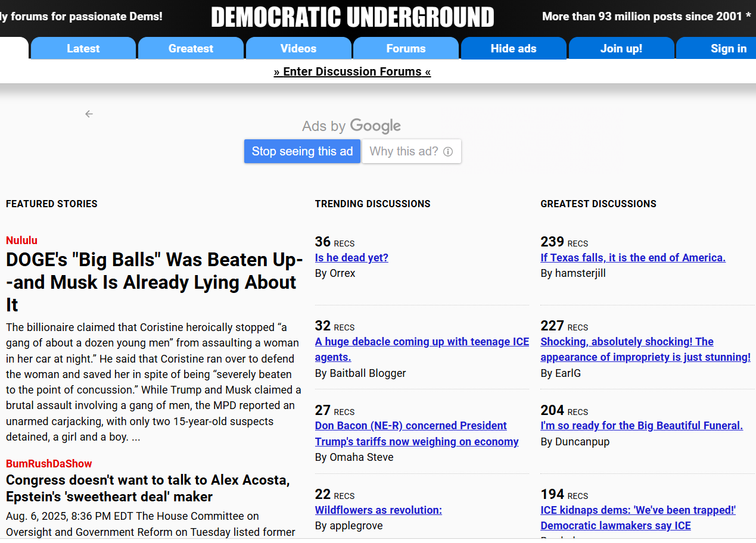The height and width of the screenshot is (543, 756).
Task: Click the info icon beside Why this ad
Action: point(448,152)
